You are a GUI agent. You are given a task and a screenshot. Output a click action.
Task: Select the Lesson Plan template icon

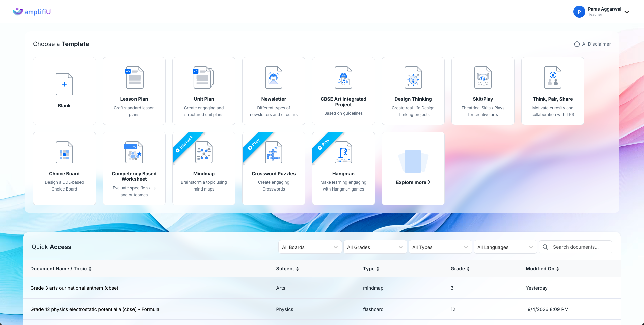(134, 77)
